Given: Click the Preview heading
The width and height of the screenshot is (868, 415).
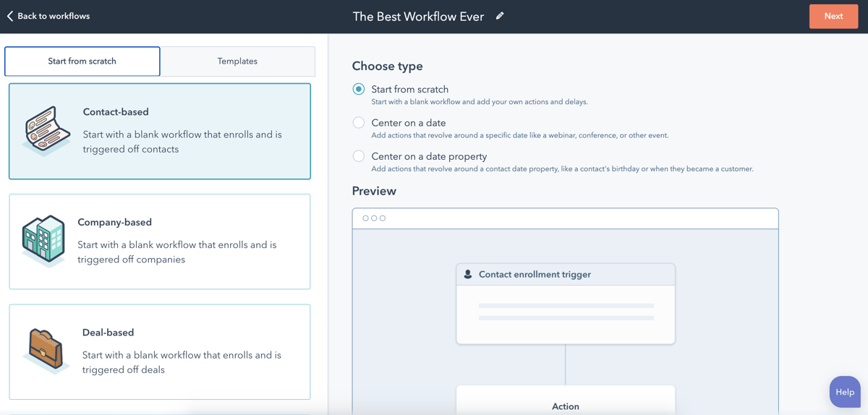Looking at the screenshot, I should point(374,191).
